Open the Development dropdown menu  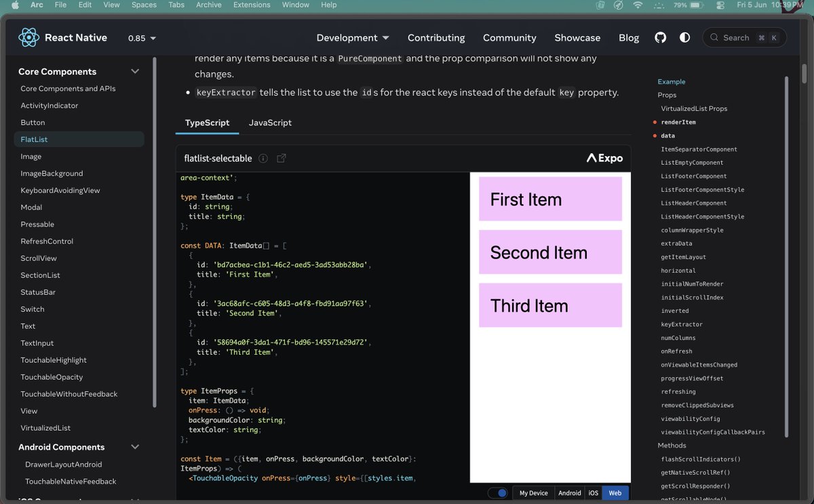point(353,38)
